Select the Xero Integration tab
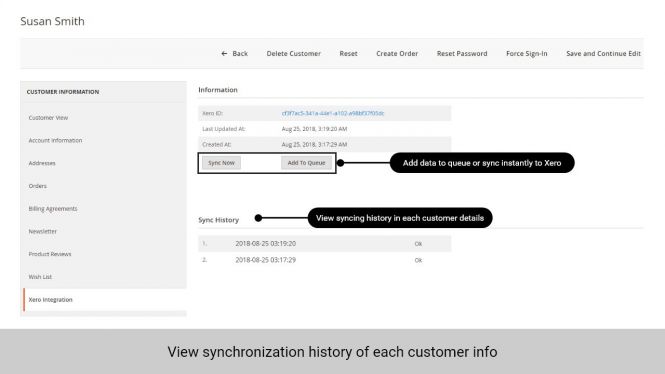Image resolution: width=665 pixels, height=374 pixels. [50, 299]
